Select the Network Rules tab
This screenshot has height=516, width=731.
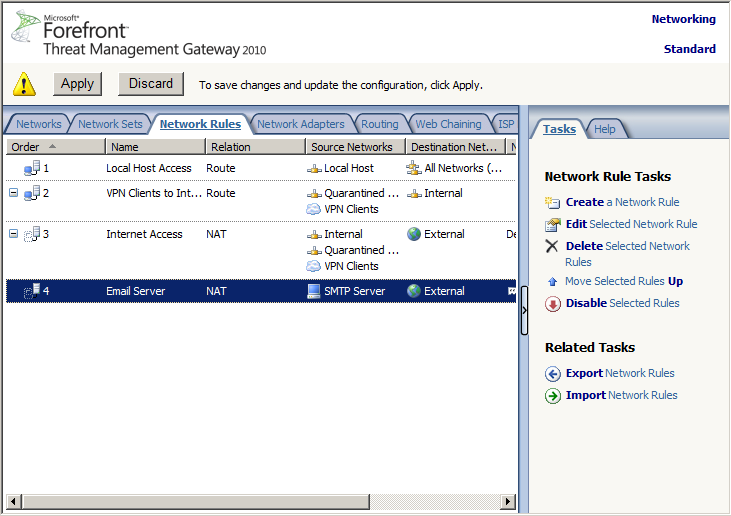tap(200, 124)
